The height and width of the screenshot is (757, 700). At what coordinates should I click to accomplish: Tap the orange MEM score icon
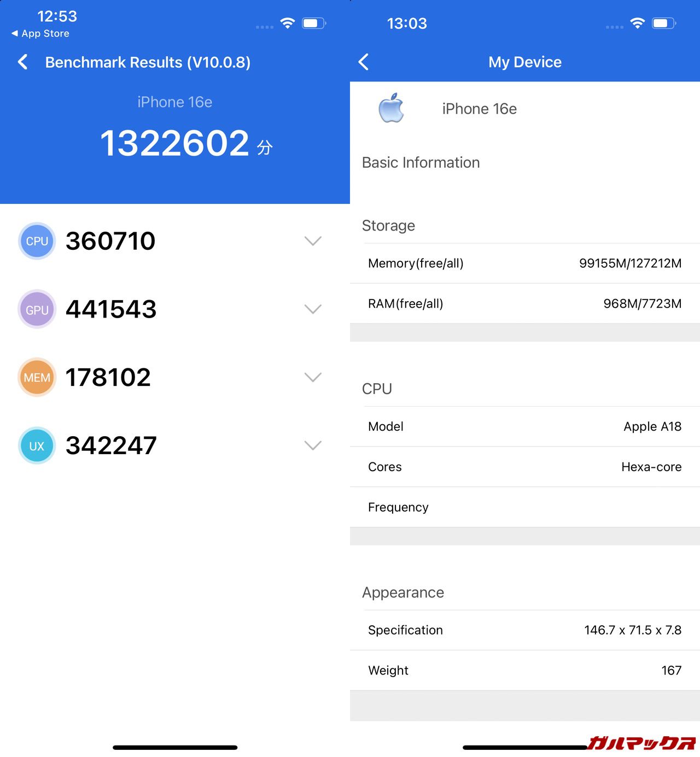click(37, 378)
